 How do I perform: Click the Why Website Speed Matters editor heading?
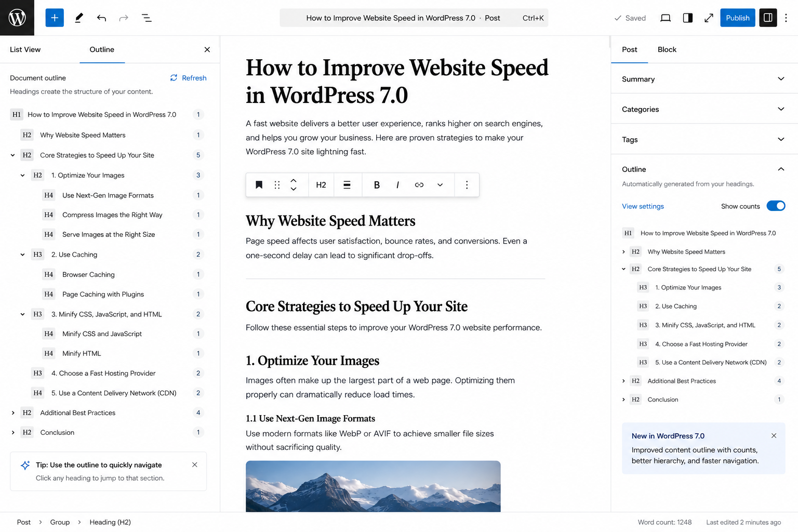coord(330,221)
